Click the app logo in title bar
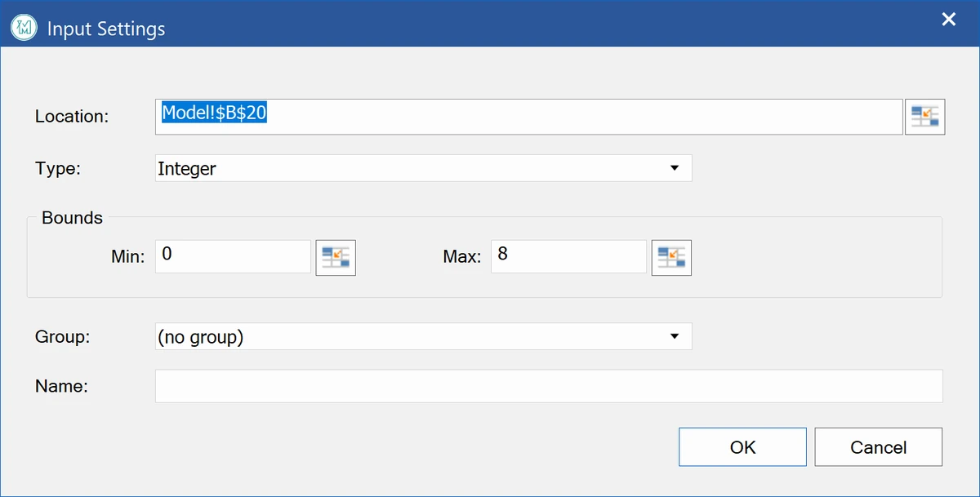The width and height of the screenshot is (980, 497). [x=23, y=28]
